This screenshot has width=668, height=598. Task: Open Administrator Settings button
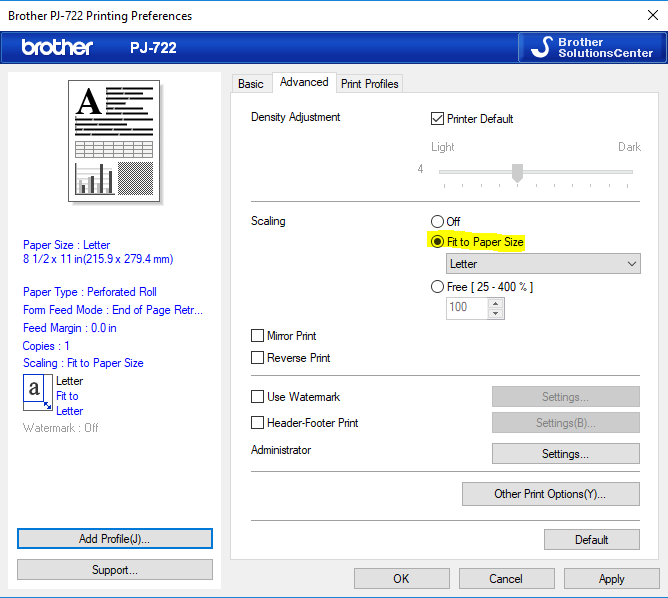pos(565,454)
